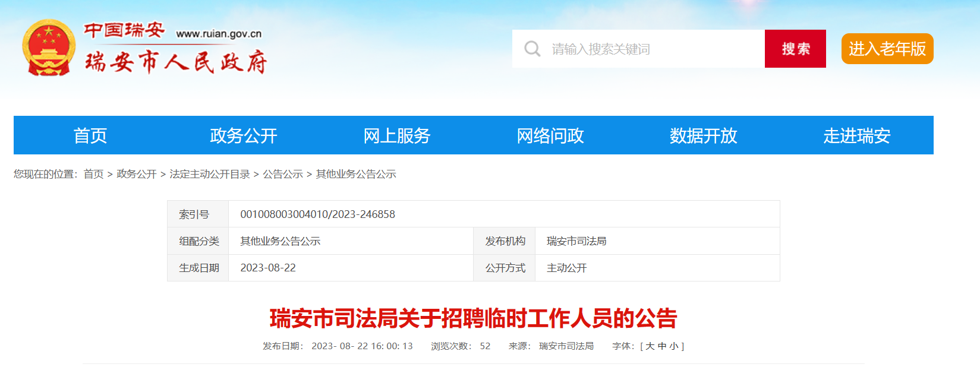980x367 pixels.
Task: Focus the keyword search input field
Action: coord(638,49)
